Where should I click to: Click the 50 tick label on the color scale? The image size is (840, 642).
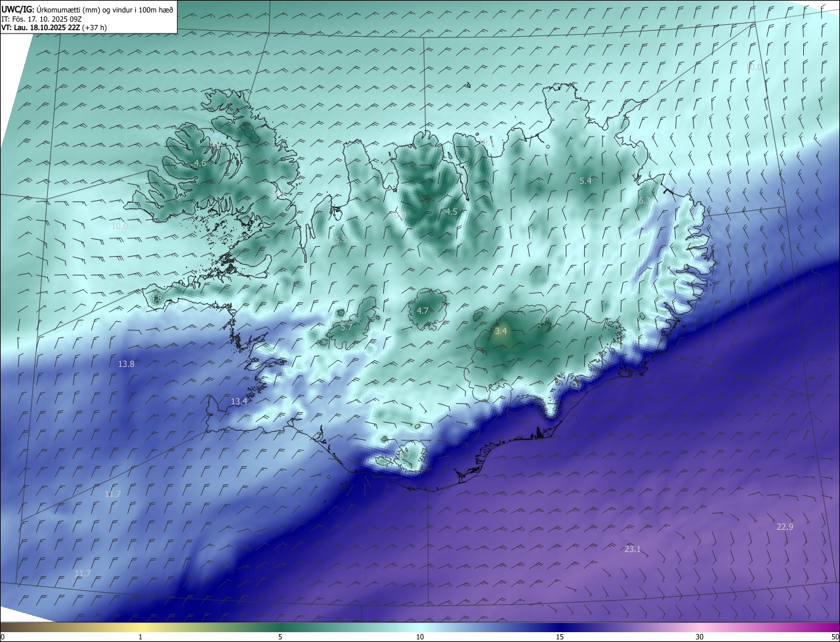pos(835,637)
